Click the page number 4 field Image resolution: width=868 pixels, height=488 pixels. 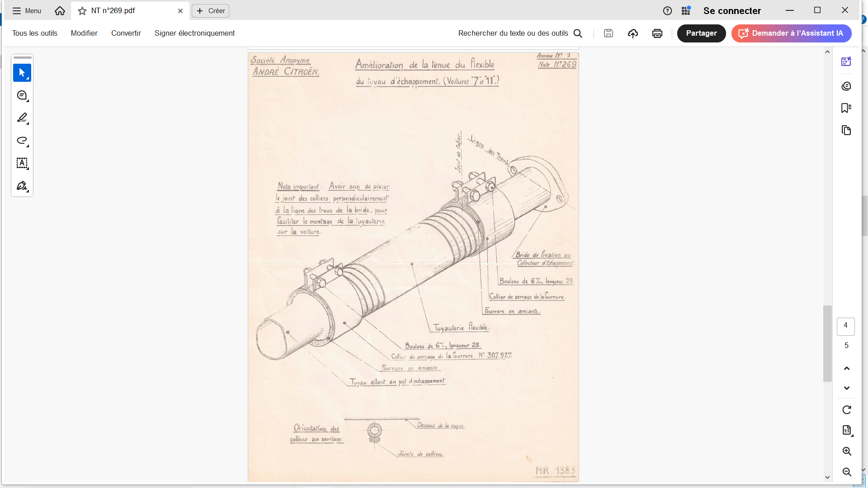[845, 326]
